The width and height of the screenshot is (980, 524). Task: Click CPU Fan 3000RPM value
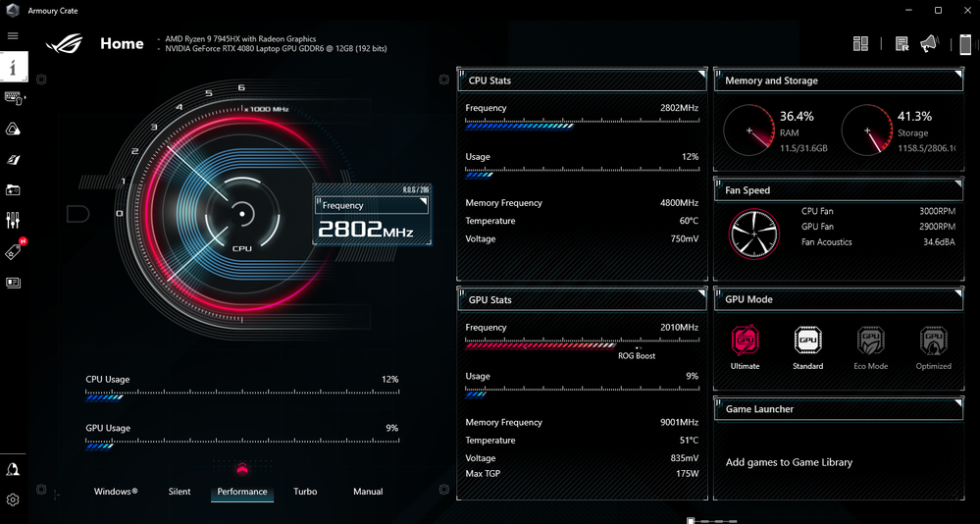pos(937,211)
